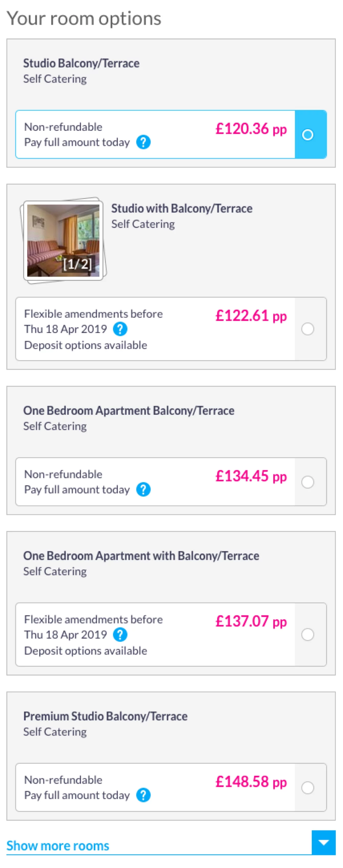Screen dimensions: 343x868
Task: Select the £148.58 pp Premium Studio radio button
Action: (x=307, y=788)
